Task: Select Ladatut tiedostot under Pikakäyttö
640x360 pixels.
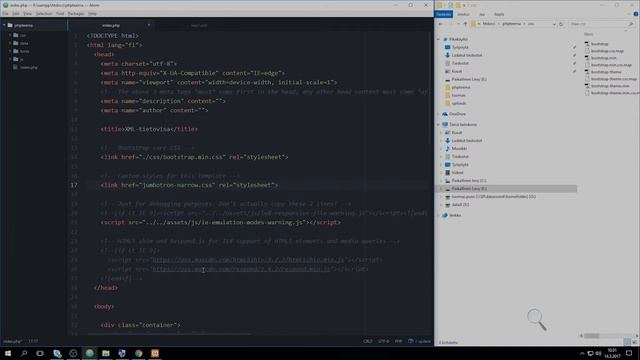Action: tap(467, 55)
